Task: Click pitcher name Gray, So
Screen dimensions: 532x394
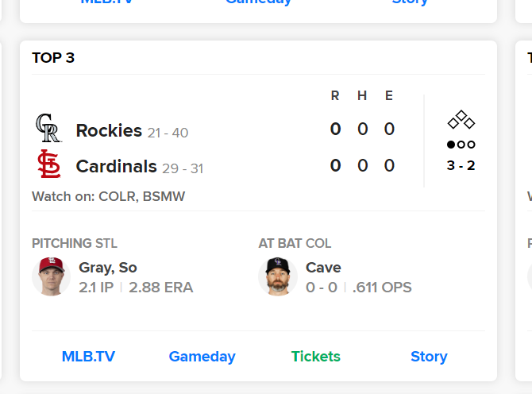Action: tap(108, 268)
